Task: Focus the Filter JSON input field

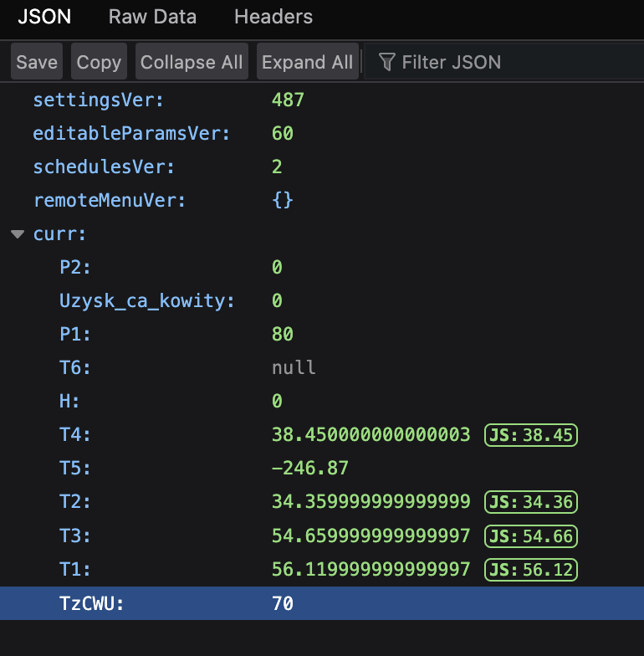Action: (503, 62)
